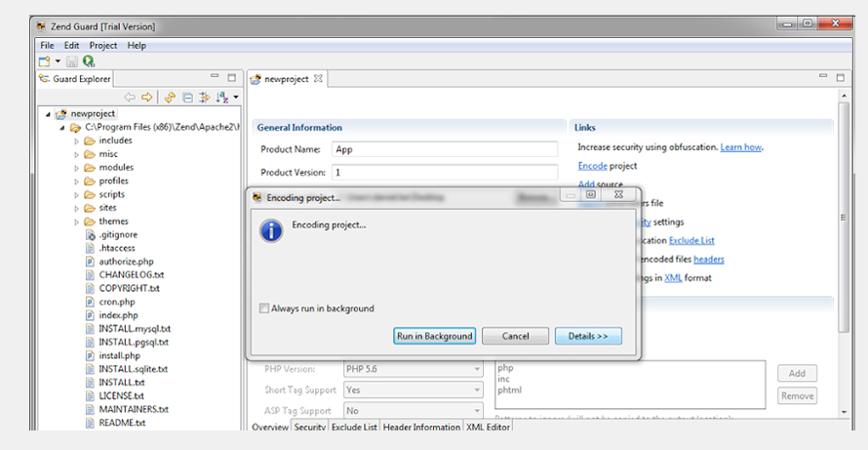Collapse the newproject tree node
The image size is (868, 450).
pos(48,114)
